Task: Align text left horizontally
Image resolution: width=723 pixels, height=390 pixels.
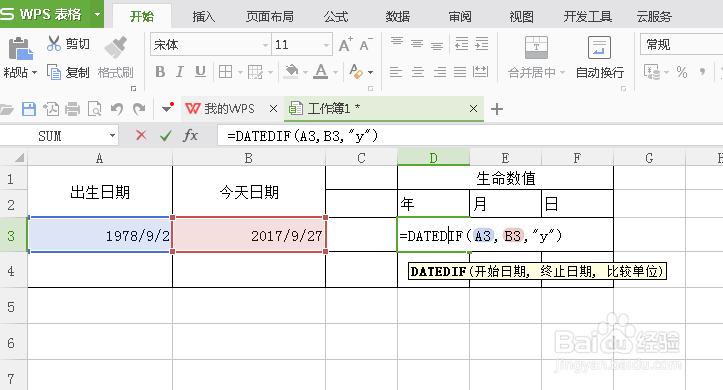Action: click(x=396, y=72)
